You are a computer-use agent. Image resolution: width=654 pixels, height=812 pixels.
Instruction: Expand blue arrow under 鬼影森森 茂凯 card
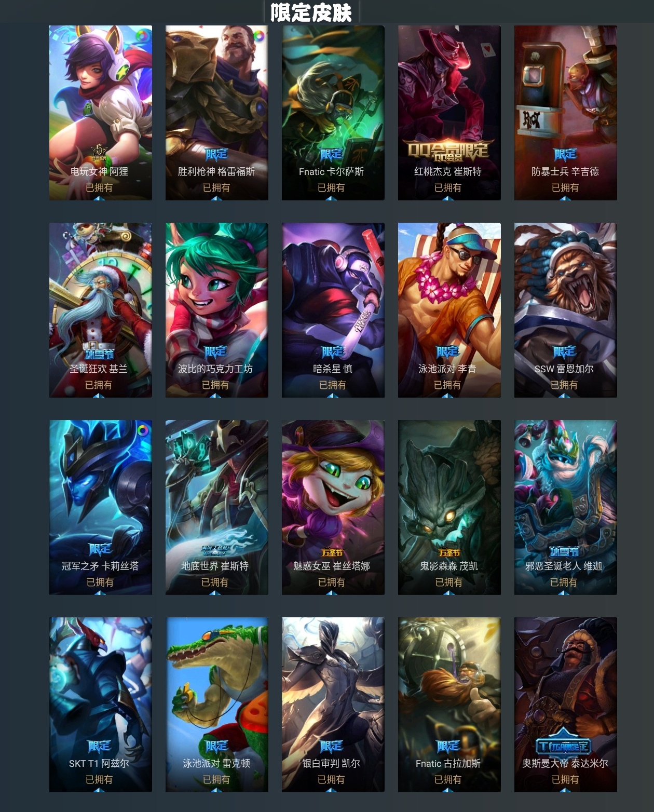pos(448,592)
